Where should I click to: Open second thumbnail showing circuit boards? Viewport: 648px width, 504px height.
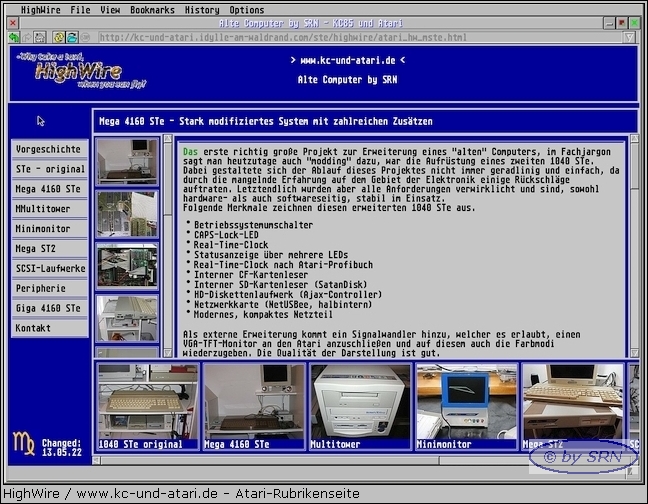point(127,214)
